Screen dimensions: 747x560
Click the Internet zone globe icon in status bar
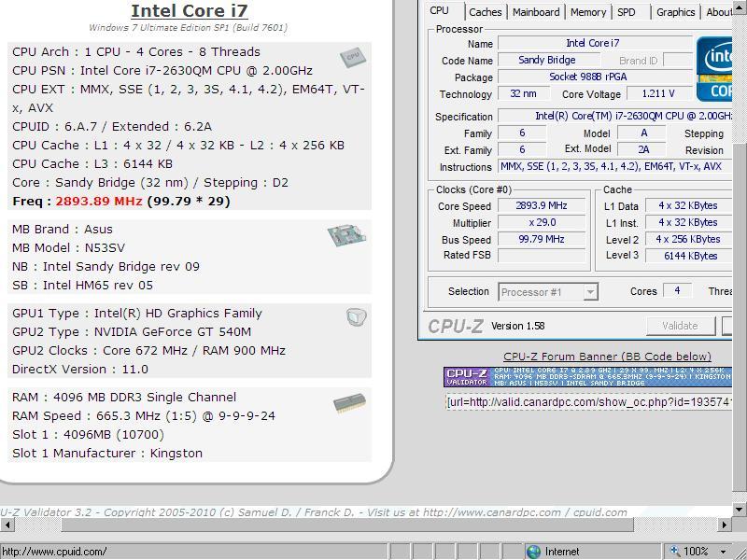click(x=533, y=552)
